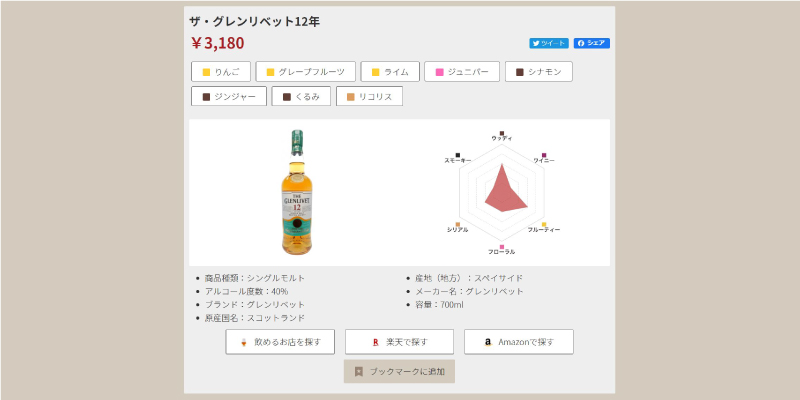
Task: Click the Facebook シェア button
Action: [x=591, y=43]
